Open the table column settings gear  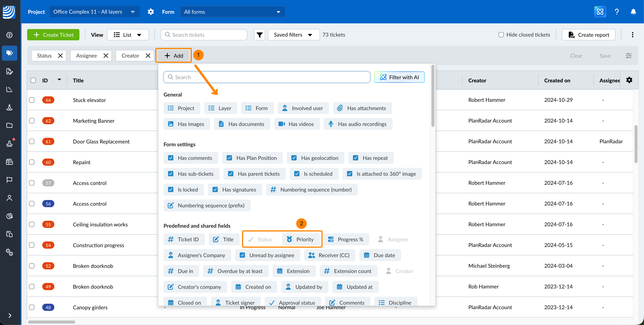pos(629,80)
